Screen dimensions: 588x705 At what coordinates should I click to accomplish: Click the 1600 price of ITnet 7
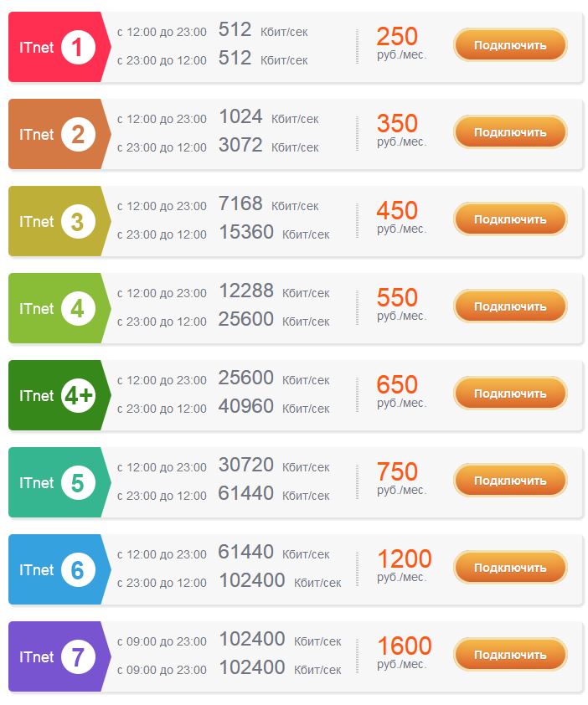pos(404,646)
